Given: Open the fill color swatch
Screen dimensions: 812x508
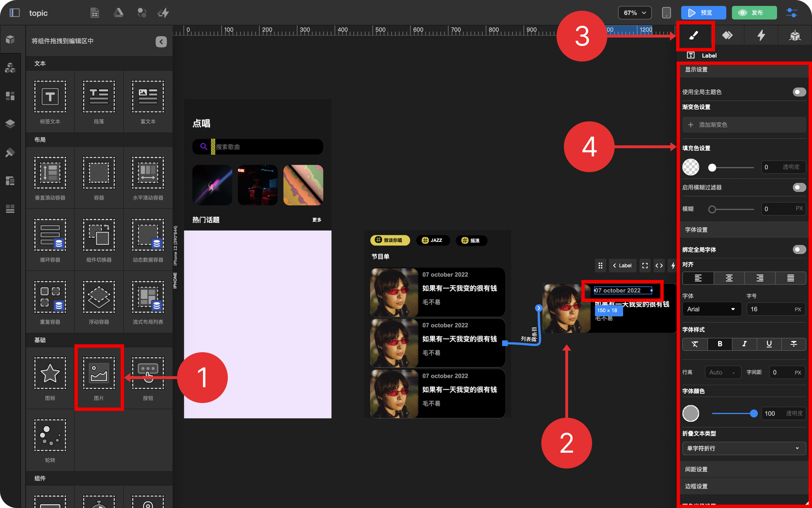Looking at the screenshot, I should [690, 167].
